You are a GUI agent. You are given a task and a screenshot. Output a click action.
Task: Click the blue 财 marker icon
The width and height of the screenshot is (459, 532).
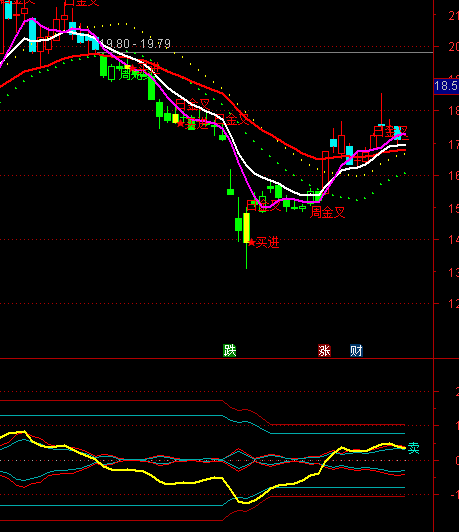(x=356, y=350)
